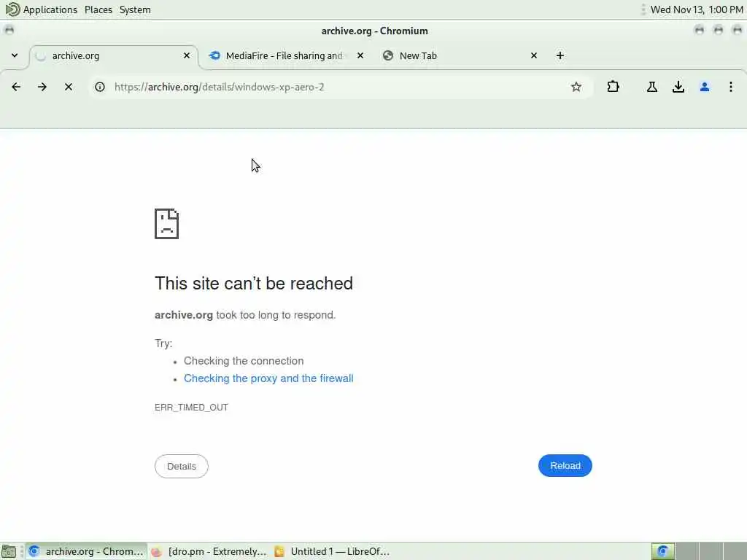This screenshot has width=747, height=560.
Task: Open the Applications menu
Action: 50,9
